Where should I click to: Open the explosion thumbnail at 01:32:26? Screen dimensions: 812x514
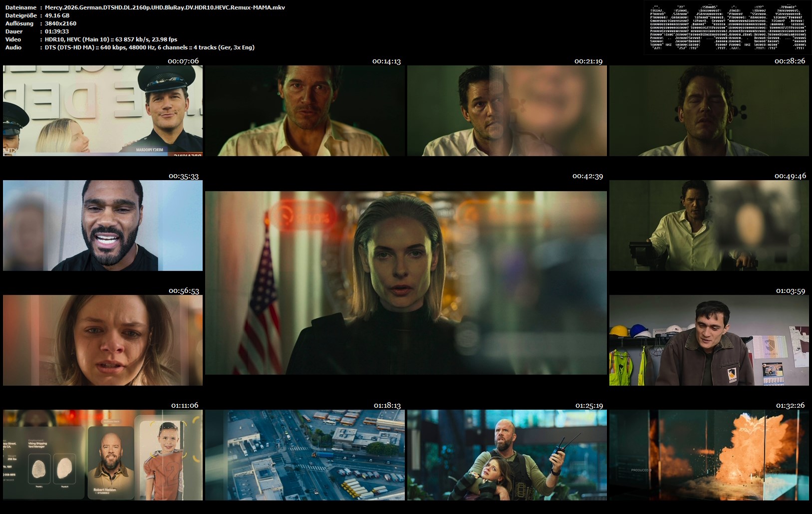point(709,455)
